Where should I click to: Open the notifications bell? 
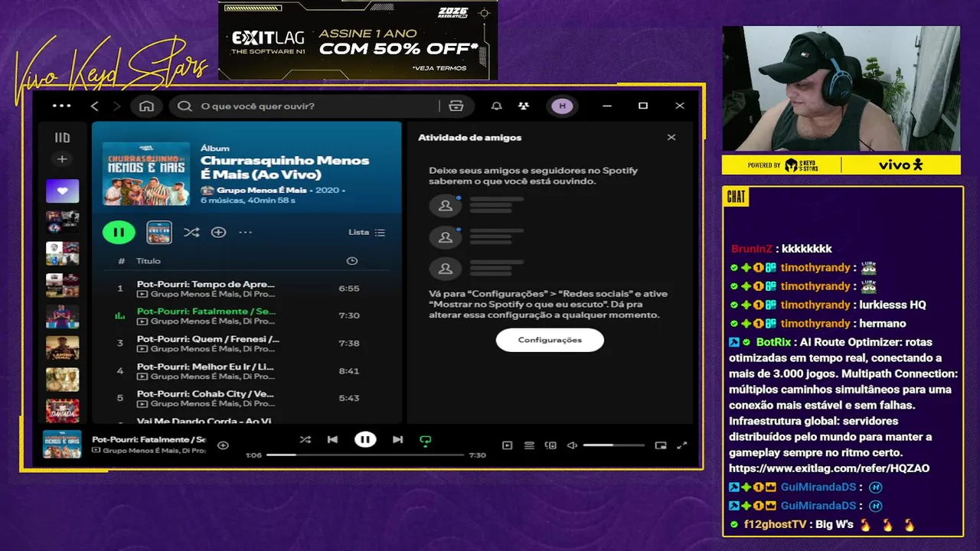pos(496,106)
